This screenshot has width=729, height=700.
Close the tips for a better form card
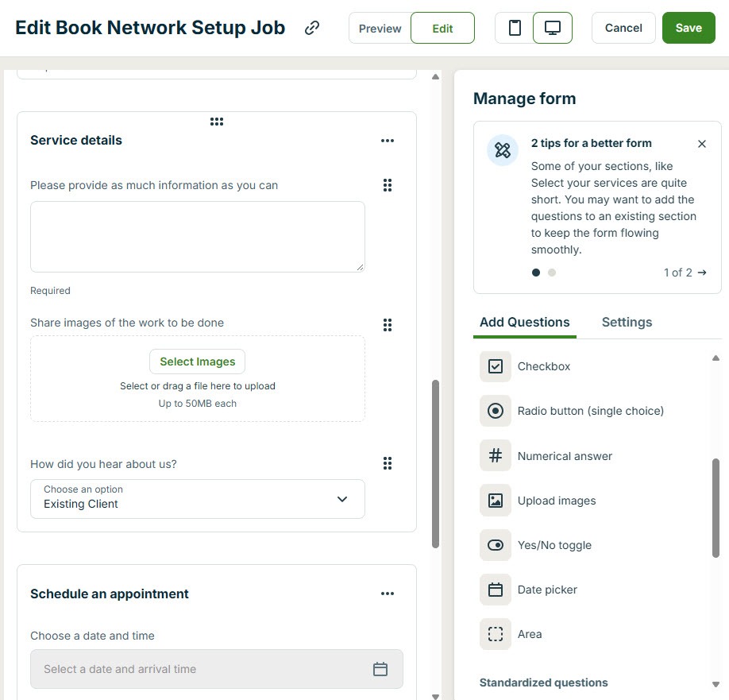(x=702, y=144)
